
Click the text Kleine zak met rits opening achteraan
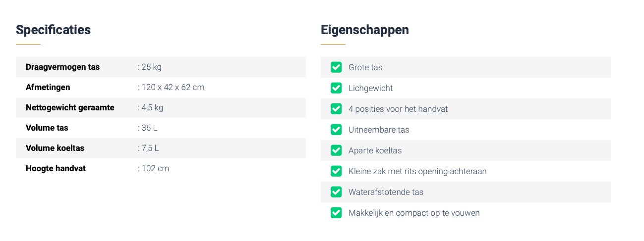pos(417,171)
